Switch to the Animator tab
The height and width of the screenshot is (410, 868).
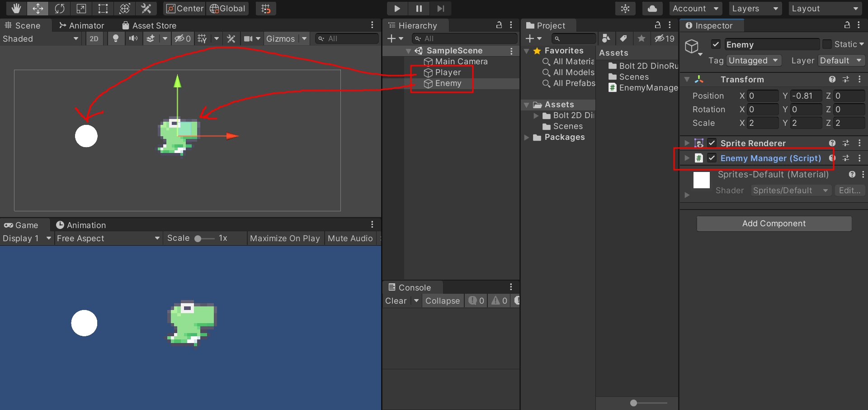point(82,25)
